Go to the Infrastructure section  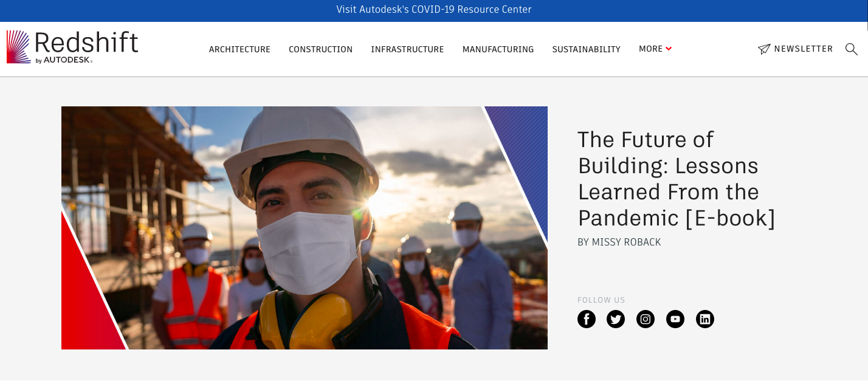coord(407,49)
